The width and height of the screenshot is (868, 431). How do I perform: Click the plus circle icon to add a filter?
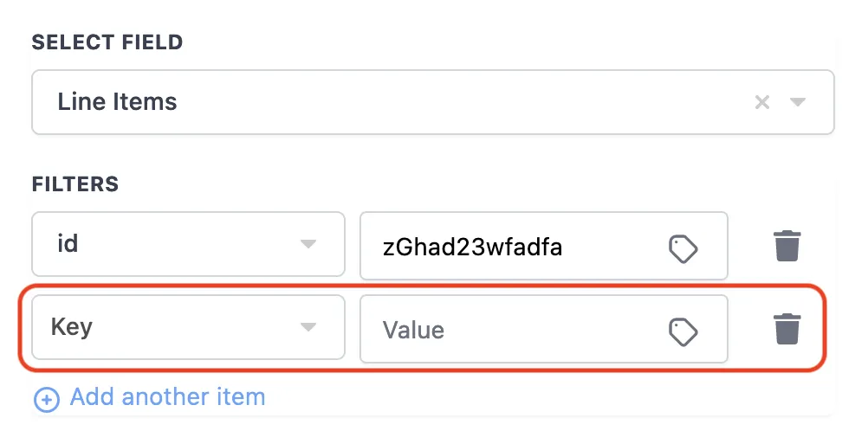(x=46, y=399)
